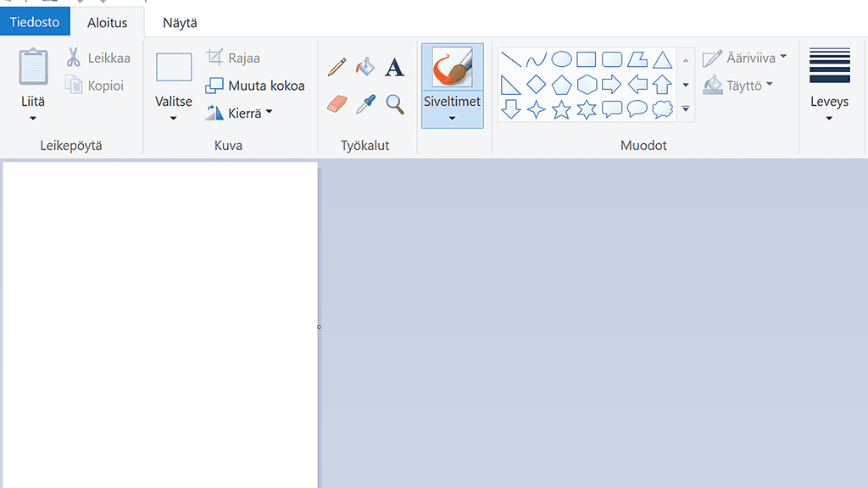Pick the heptagon-adjacent triangle shape
868x488 pixels.
pyautogui.click(x=662, y=59)
